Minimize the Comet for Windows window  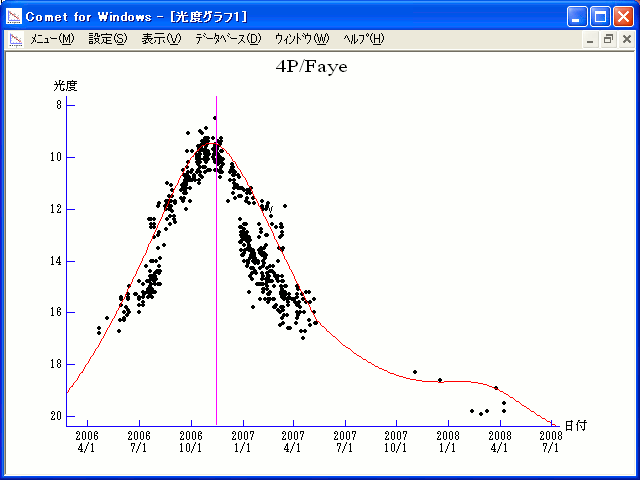click(x=577, y=17)
